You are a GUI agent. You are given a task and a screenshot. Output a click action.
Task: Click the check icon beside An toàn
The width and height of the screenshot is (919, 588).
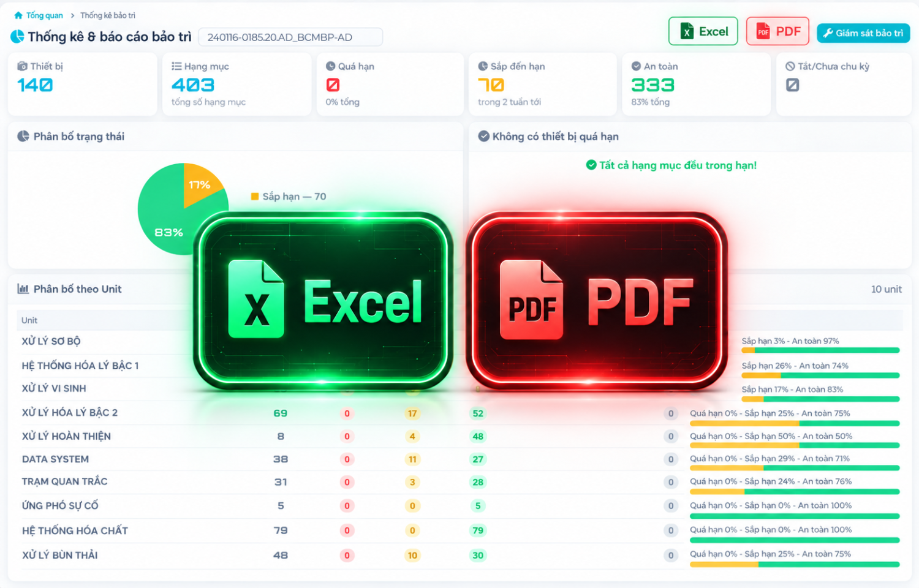(x=636, y=66)
